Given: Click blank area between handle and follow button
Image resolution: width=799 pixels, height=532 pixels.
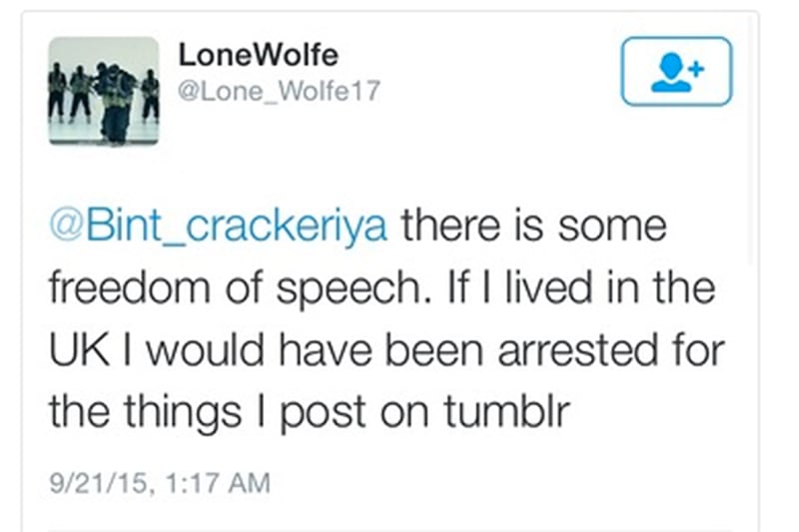Looking at the screenshot, I should point(499,82).
